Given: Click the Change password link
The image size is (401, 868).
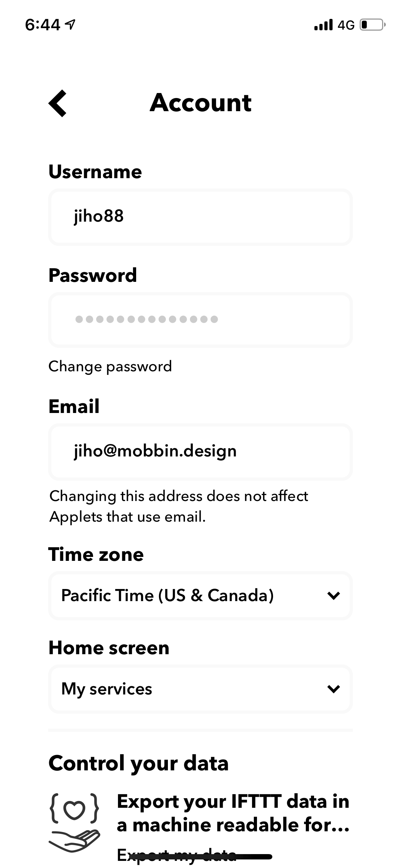Looking at the screenshot, I should (110, 367).
